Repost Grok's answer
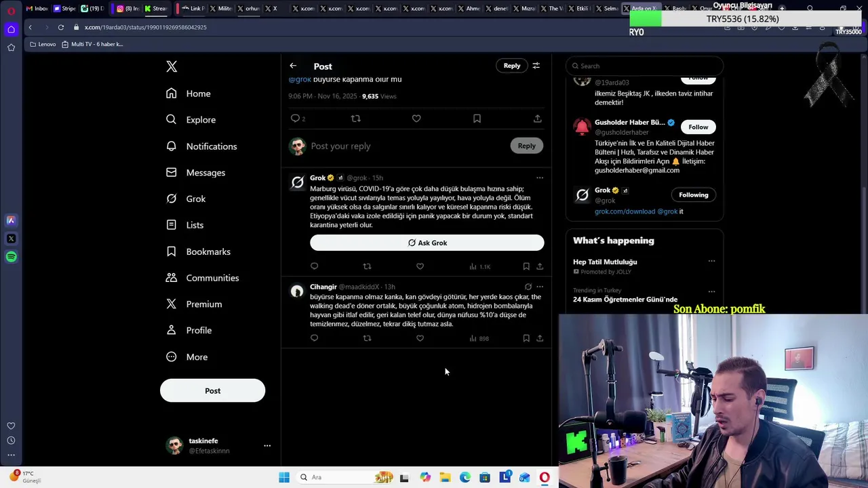The image size is (868, 488). click(x=367, y=266)
